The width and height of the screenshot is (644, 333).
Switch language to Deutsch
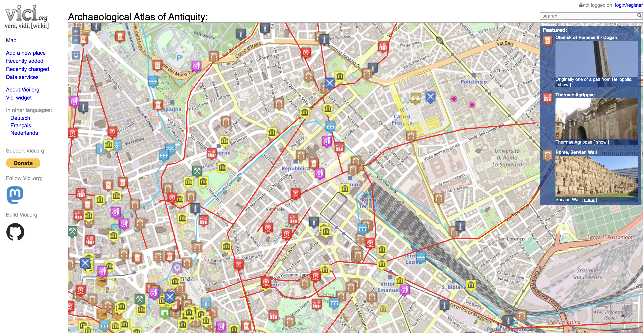click(x=20, y=118)
